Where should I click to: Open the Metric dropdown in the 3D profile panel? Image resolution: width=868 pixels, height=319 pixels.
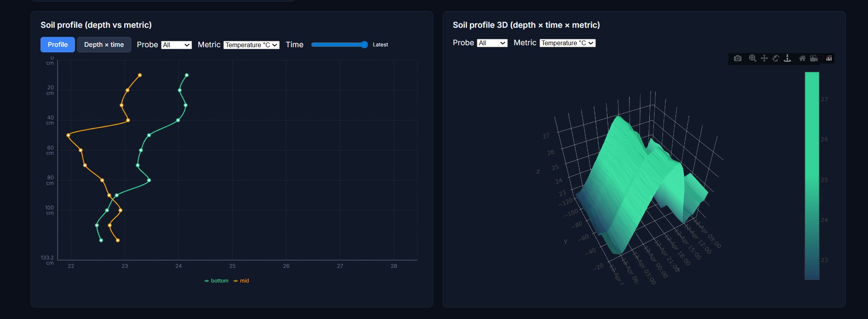tap(568, 43)
